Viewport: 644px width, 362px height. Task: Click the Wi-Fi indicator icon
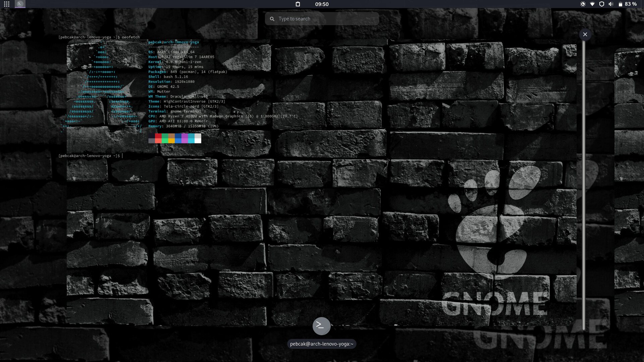click(592, 4)
